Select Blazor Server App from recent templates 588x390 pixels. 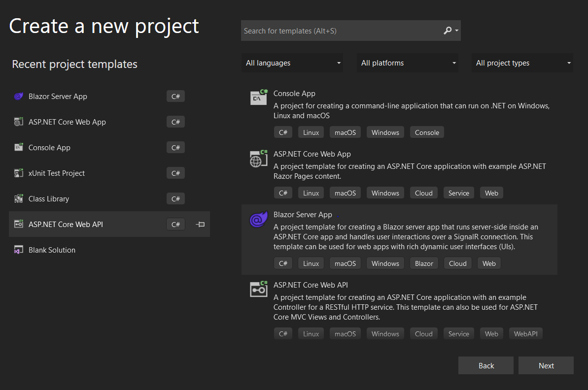coord(58,96)
